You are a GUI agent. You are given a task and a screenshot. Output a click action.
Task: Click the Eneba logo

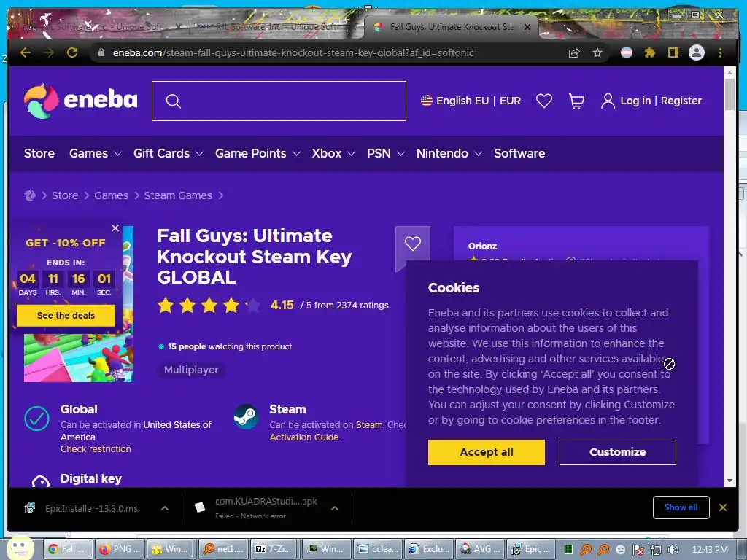tap(80, 101)
